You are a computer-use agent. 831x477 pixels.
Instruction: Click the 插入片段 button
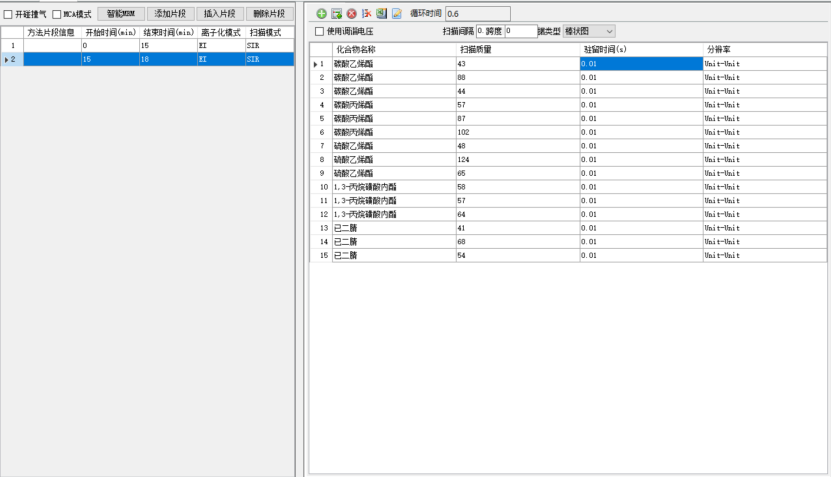point(219,14)
